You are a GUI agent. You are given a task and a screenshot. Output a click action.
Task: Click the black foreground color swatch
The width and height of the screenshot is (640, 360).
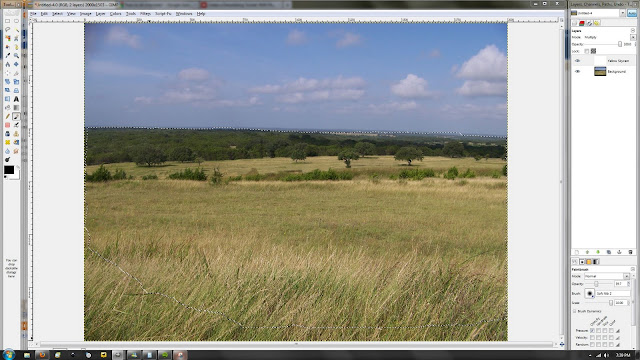[x=9, y=169]
